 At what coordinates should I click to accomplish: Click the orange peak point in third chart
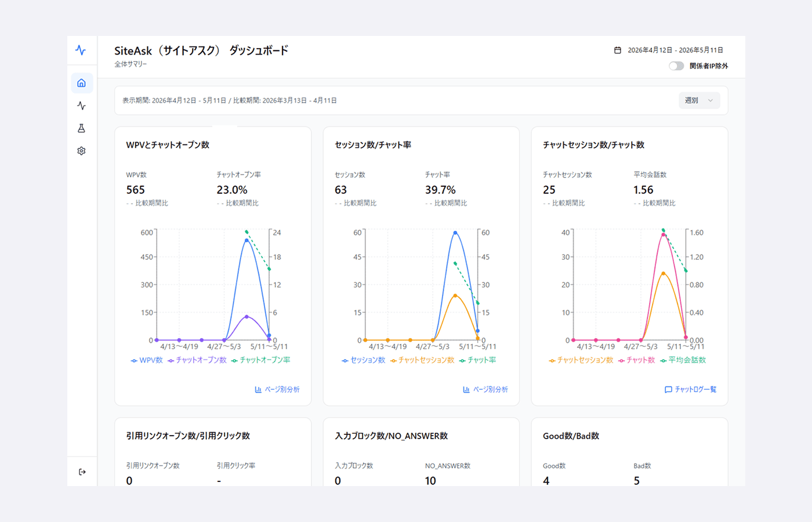(664, 273)
